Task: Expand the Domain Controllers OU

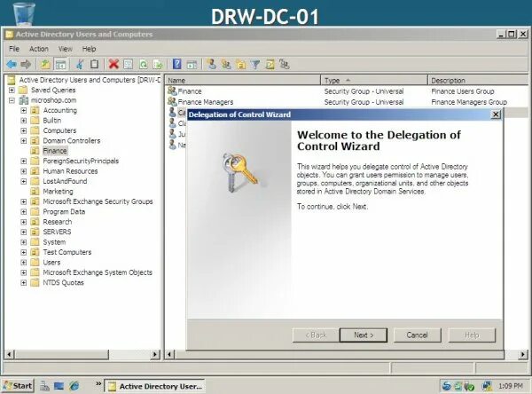Action: coord(23,140)
